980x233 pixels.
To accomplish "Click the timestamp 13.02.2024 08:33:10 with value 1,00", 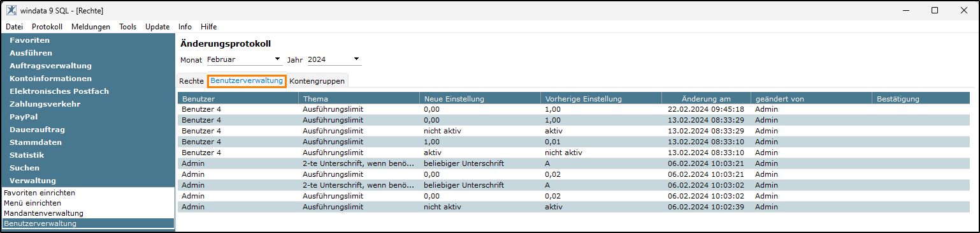I will coord(706,142).
